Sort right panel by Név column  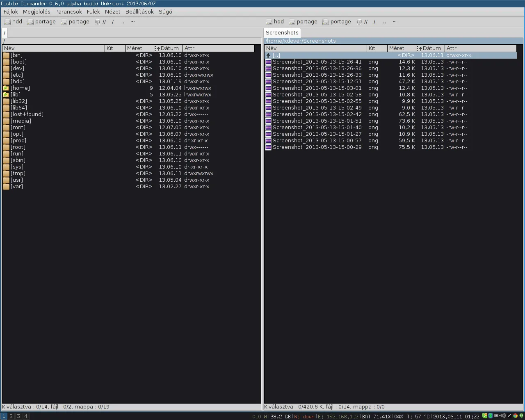coord(315,48)
